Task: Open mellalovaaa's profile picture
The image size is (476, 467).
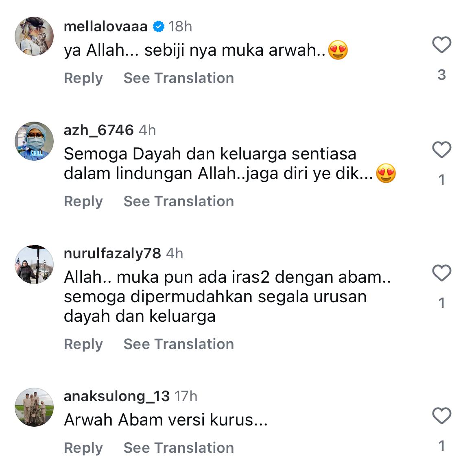Action: tap(34, 36)
